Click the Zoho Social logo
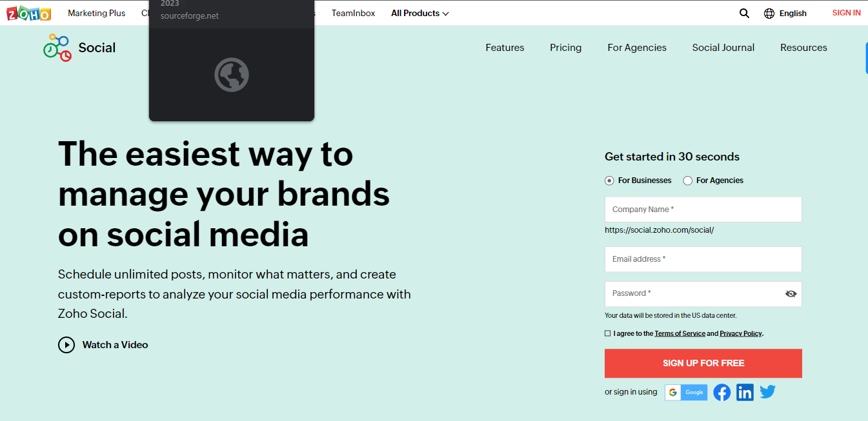This screenshot has width=868, height=421. coord(58,48)
